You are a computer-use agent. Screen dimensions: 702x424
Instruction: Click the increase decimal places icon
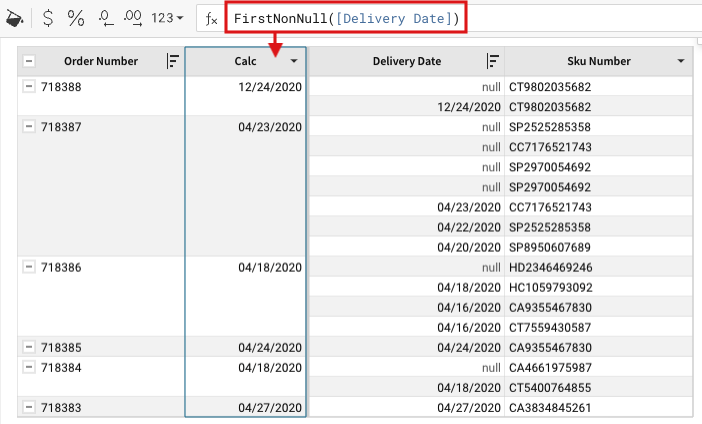tap(134, 18)
